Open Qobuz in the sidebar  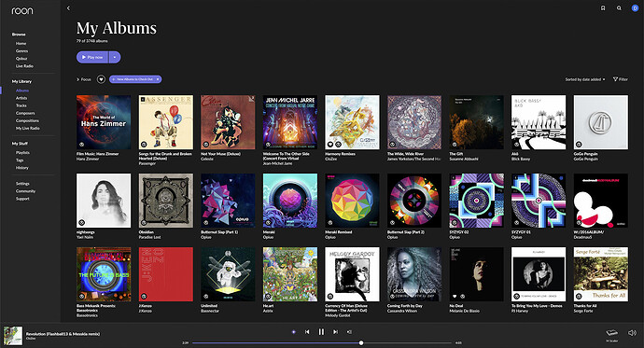tap(21, 59)
